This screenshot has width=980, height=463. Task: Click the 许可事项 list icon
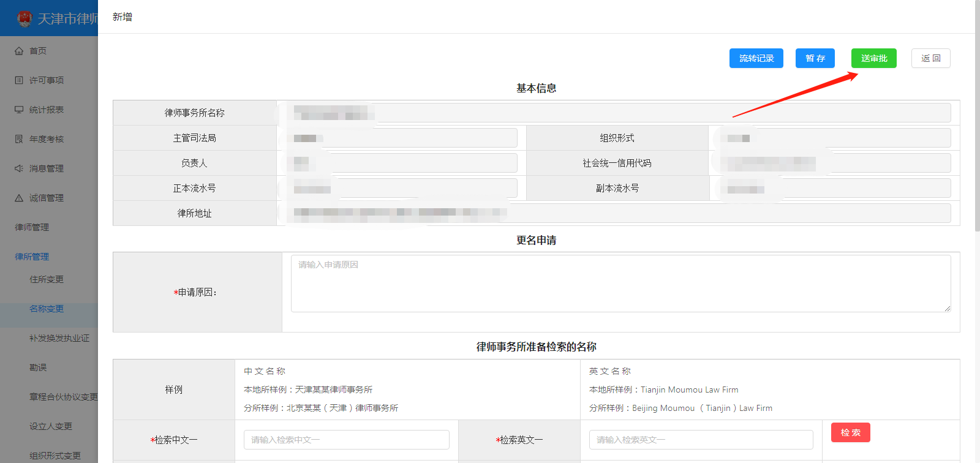click(x=19, y=80)
